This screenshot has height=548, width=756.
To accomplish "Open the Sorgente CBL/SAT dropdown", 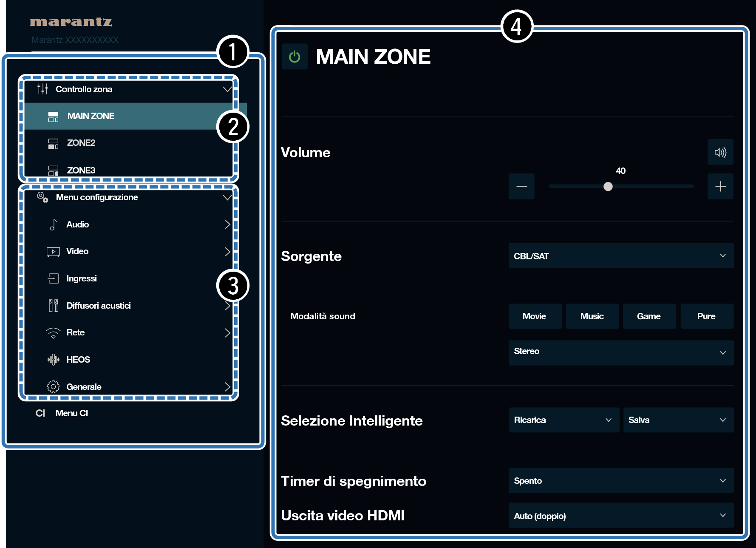I will pos(620,256).
